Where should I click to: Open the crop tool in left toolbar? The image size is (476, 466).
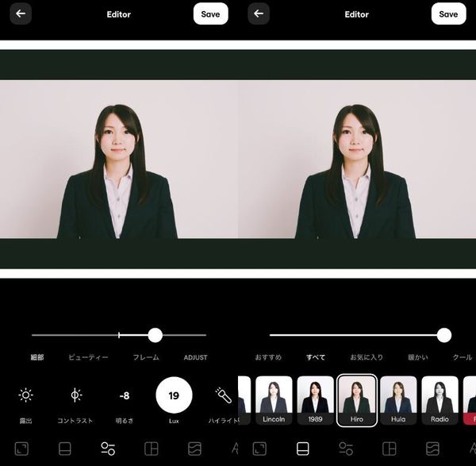(21, 449)
